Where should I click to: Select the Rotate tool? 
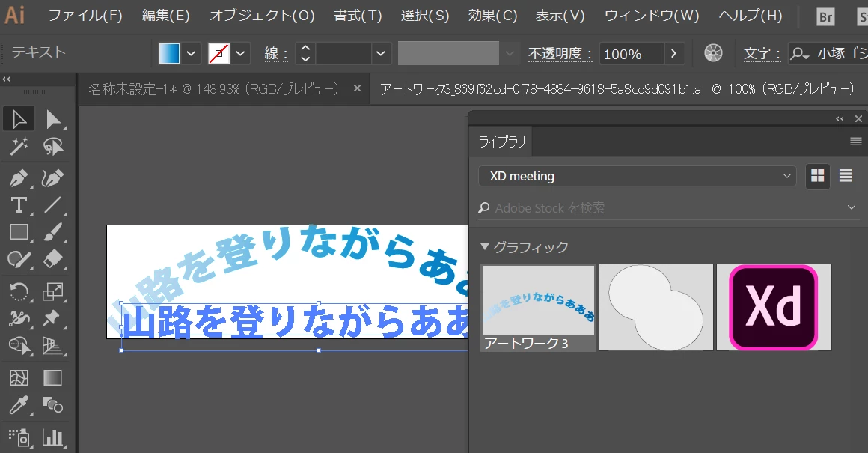pyautogui.click(x=19, y=291)
